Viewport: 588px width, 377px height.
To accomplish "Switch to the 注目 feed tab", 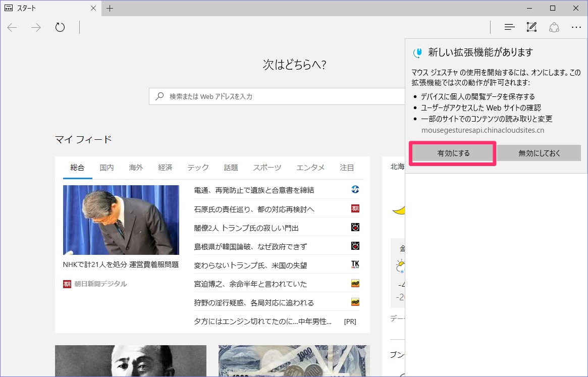I will coord(347,168).
